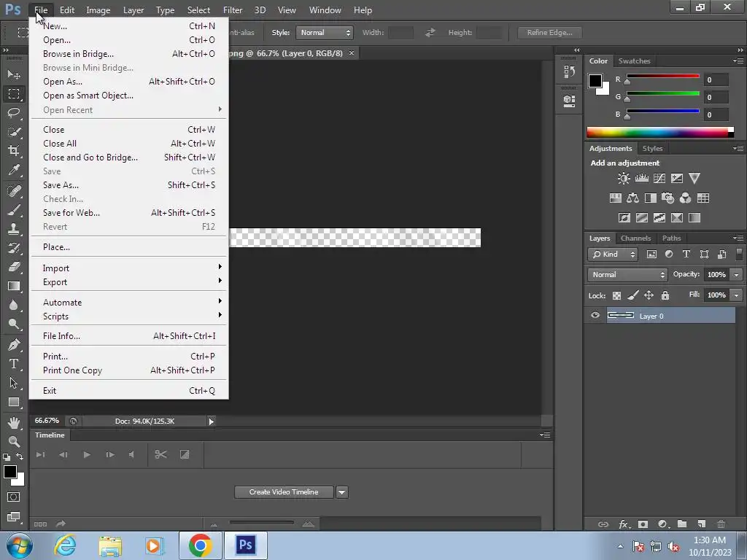Select the Pen tool

coord(14,345)
